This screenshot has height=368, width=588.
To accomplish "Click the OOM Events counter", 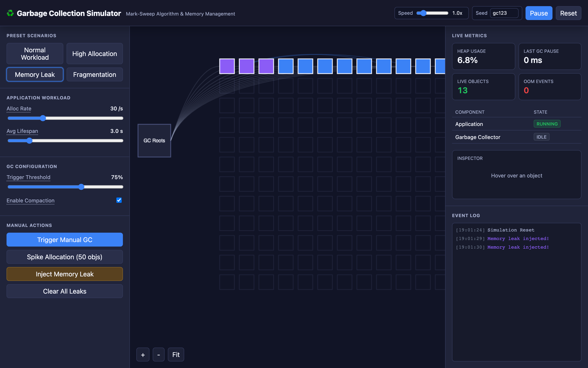I will click(550, 87).
